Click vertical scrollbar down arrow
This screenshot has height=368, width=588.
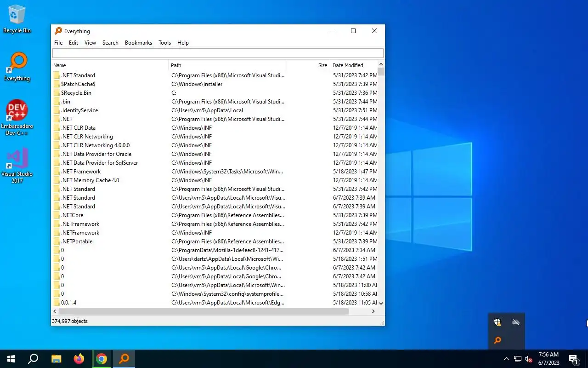click(x=381, y=304)
